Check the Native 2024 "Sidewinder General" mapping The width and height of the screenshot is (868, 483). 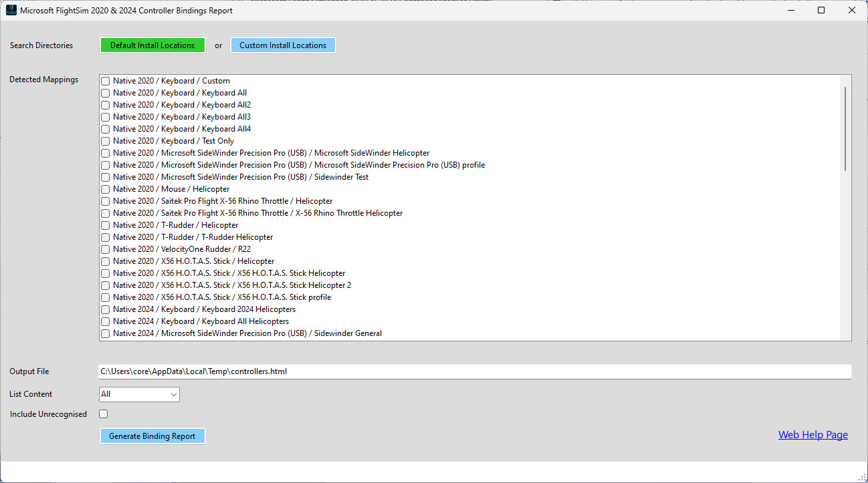106,333
